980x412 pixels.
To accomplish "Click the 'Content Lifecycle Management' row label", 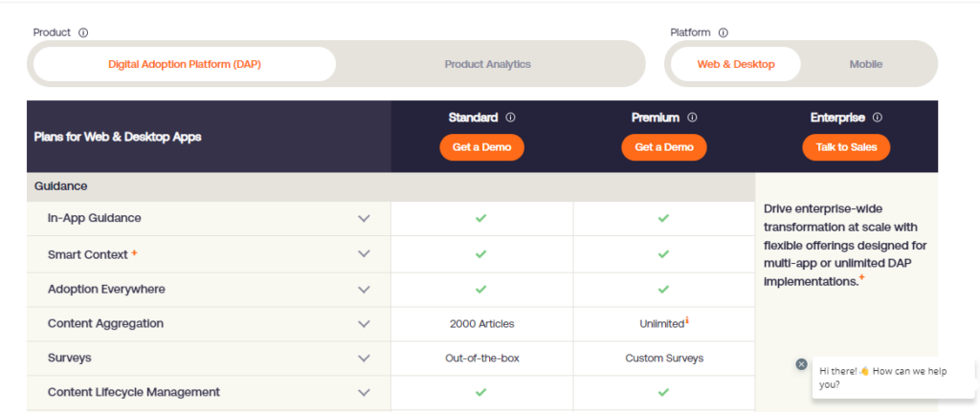I will pos(134,392).
